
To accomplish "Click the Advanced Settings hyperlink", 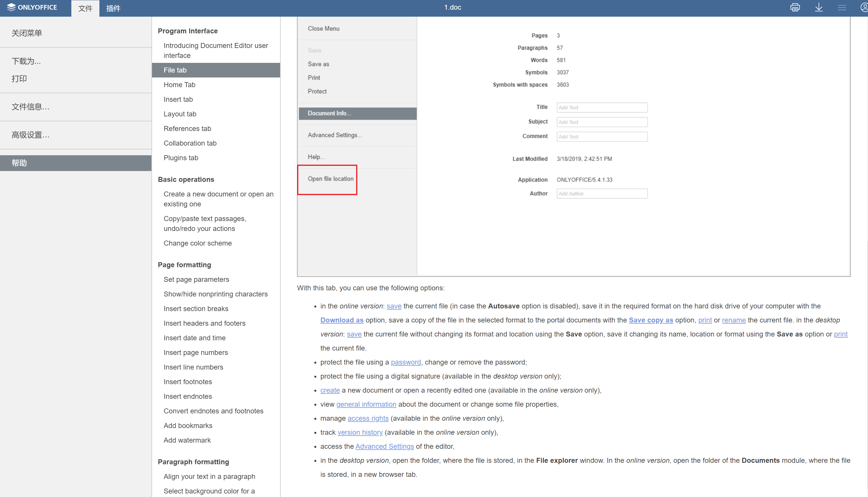I will pos(384,446).
